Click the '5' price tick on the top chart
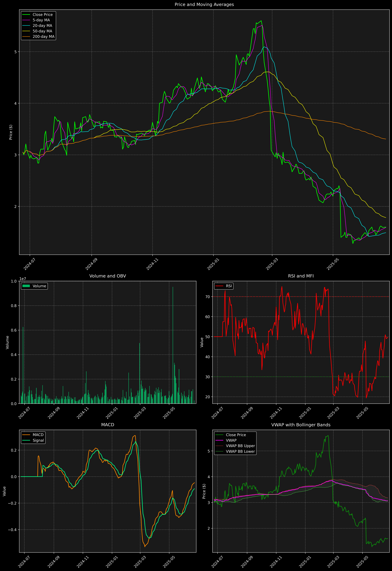Image resolution: width=392 pixels, height=571 pixels. [15, 52]
